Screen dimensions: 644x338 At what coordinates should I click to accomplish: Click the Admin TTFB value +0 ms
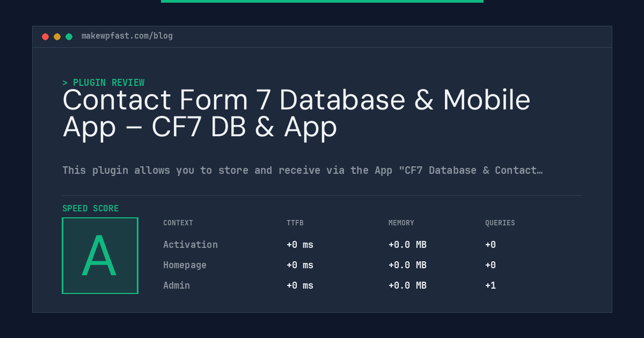click(300, 285)
